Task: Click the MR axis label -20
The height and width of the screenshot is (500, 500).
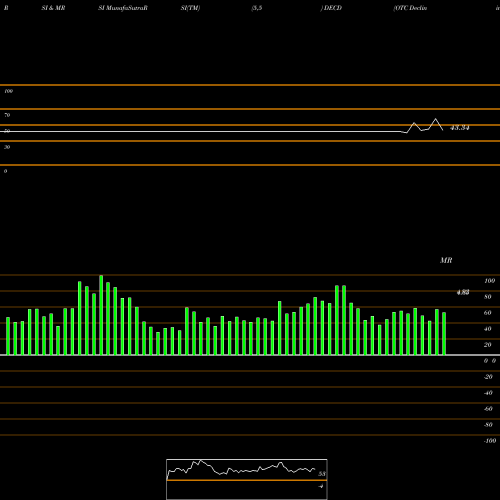Action: click(488, 377)
